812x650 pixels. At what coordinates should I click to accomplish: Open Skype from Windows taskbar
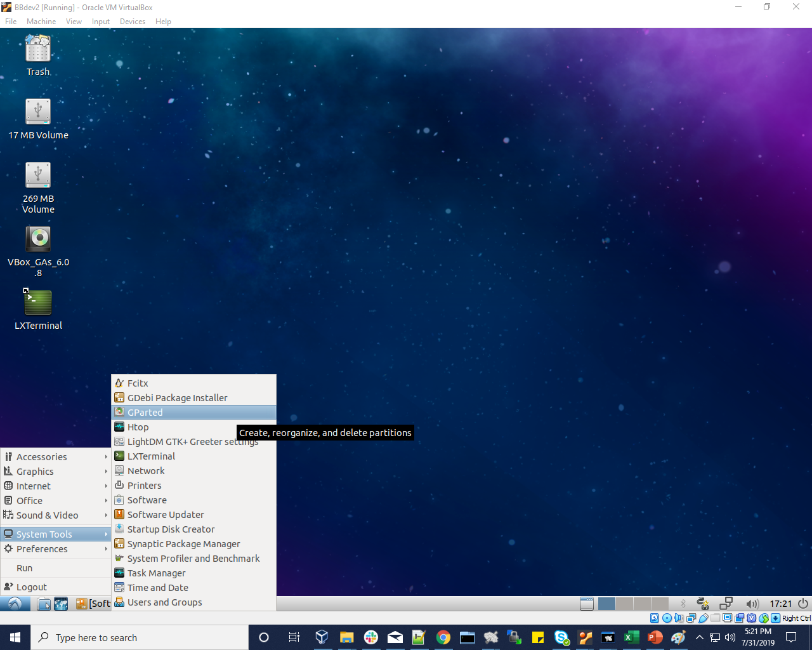pyautogui.click(x=561, y=637)
